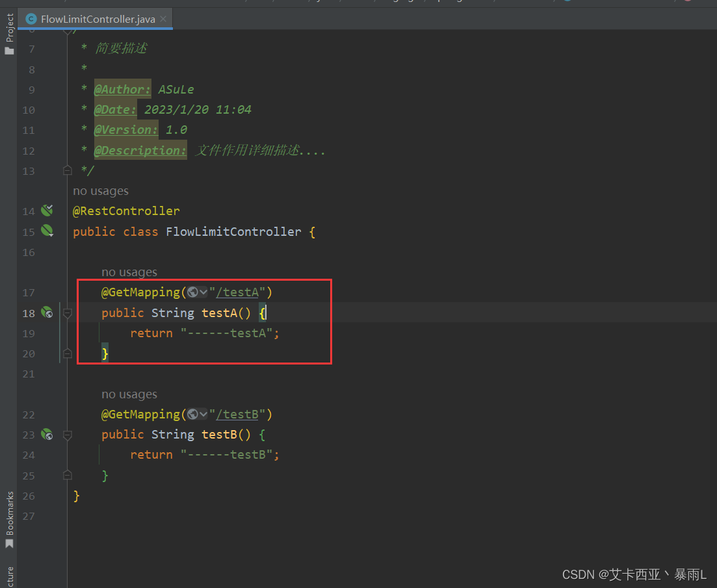Open the Bookmarks tool window
The width and height of the screenshot is (717, 588).
tap(9, 520)
